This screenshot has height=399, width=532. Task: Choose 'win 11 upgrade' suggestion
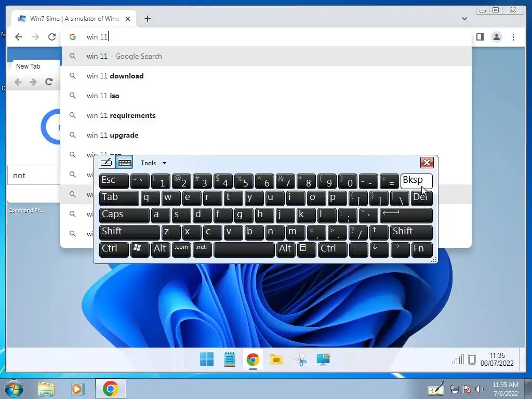[267, 135]
